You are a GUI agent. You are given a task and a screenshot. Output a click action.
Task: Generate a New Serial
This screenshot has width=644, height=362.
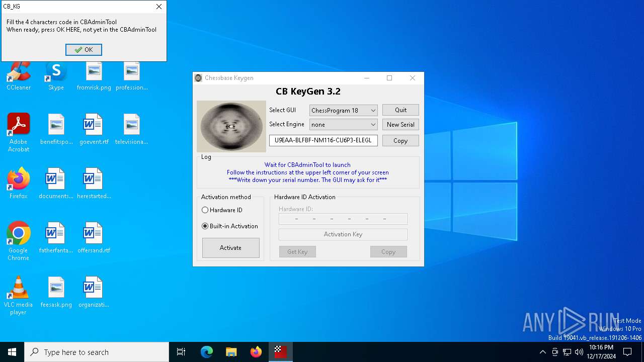400,124
